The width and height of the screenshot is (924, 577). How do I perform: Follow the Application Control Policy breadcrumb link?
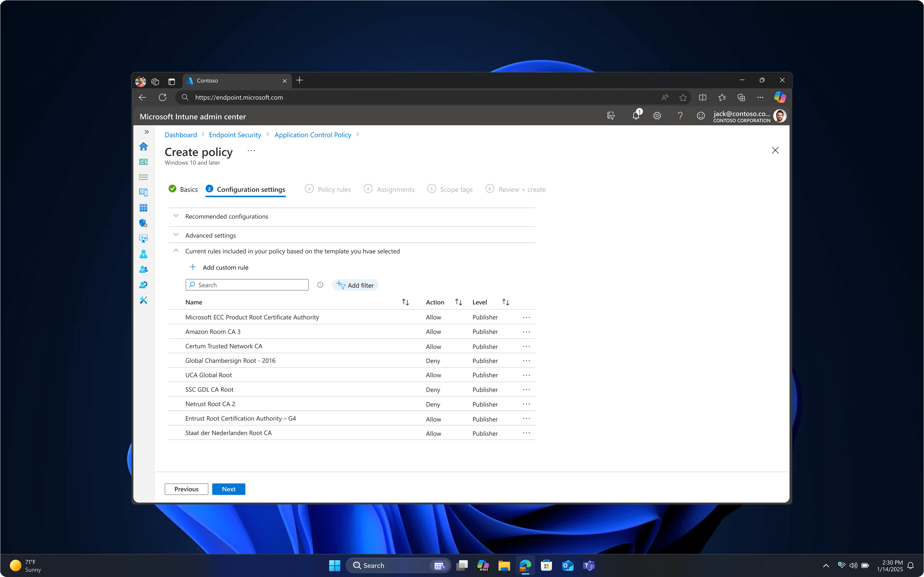[313, 135]
